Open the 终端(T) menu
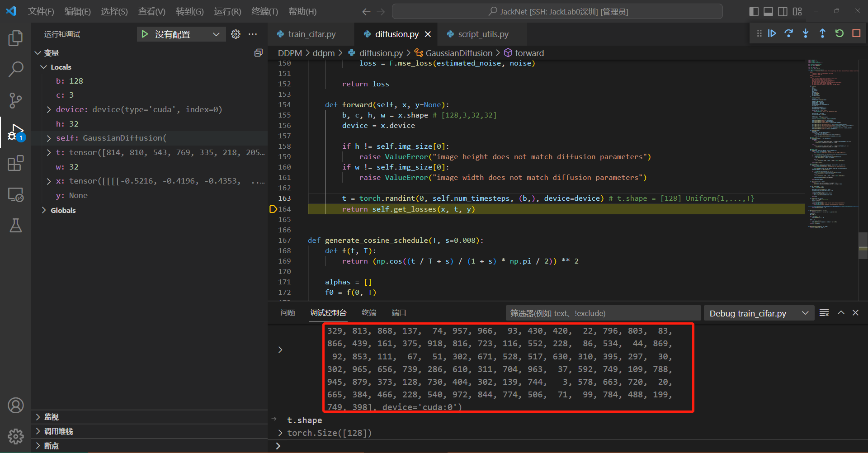The width and height of the screenshot is (868, 453). (264, 12)
